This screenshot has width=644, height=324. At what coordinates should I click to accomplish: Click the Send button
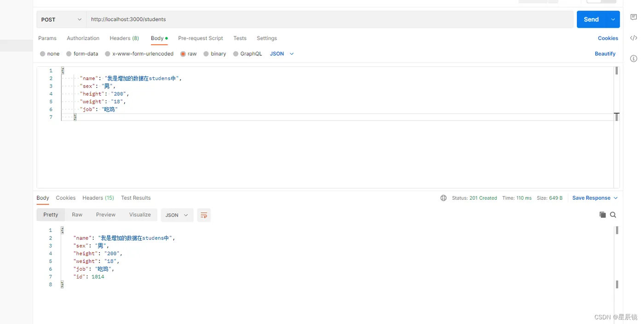(x=592, y=19)
